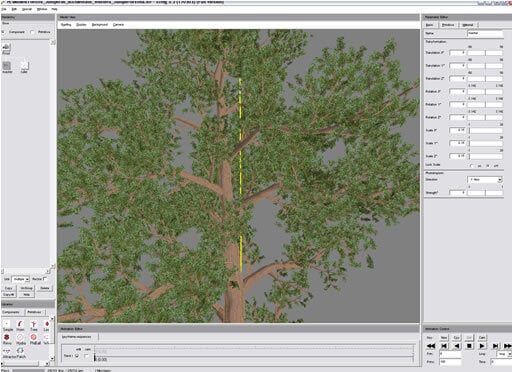
Task: Switch to Material tab in Parameter Editor
Action: click(468, 25)
